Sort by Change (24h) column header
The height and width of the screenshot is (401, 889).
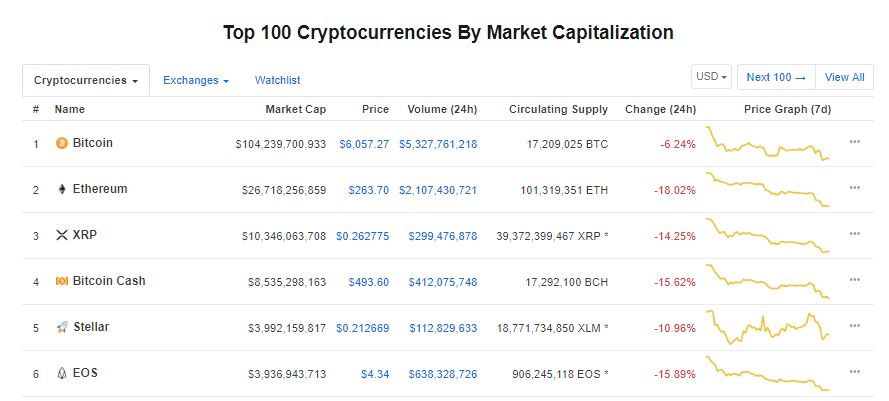(660, 109)
